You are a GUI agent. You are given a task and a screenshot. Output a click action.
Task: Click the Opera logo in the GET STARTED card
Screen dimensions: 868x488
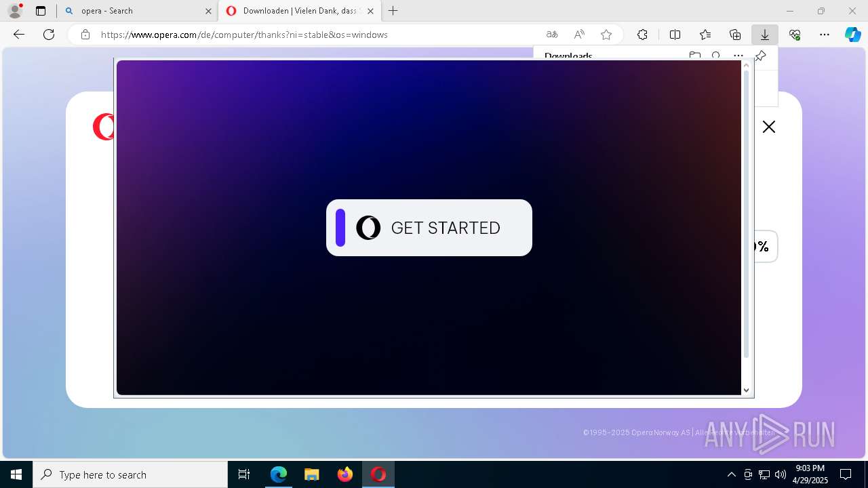point(368,228)
